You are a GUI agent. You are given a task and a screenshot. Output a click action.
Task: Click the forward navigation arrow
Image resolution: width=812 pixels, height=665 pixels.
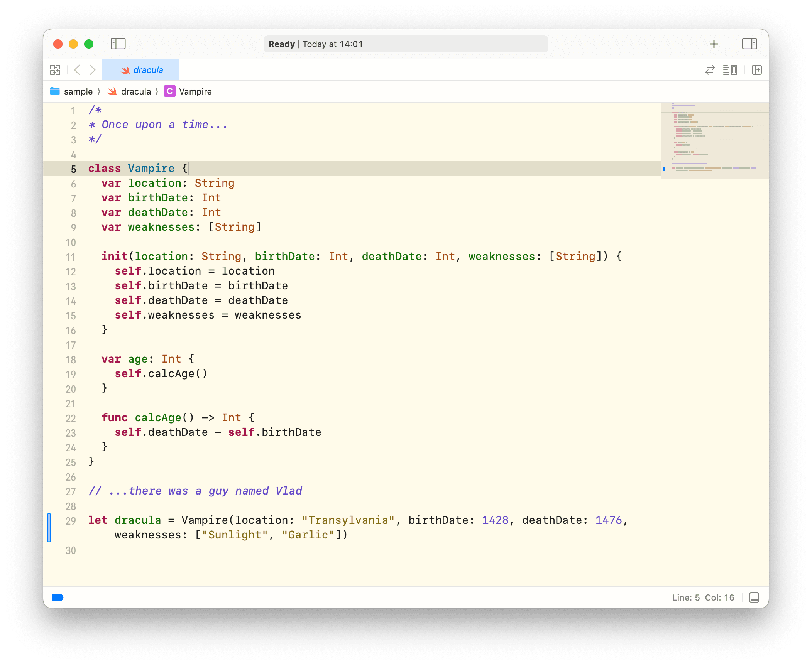pyautogui.click(x=92, y=70)
